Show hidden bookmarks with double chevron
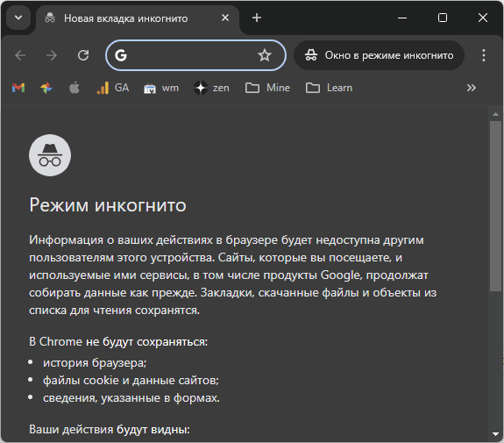504x443 pixels. [x=472, y=88]
